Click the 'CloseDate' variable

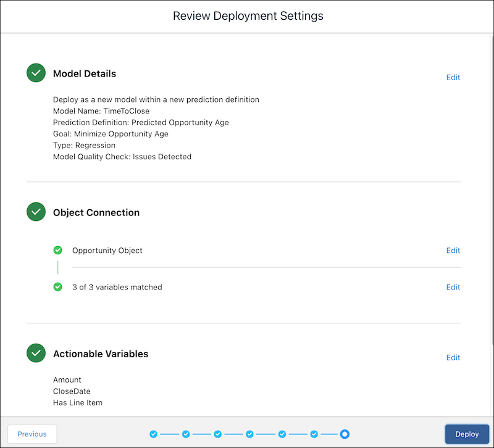coord(72,391)
